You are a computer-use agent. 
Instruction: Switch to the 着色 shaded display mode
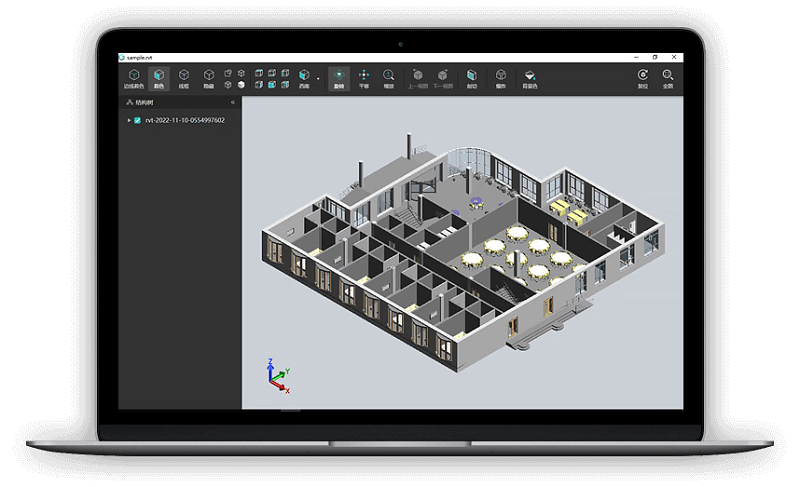(x=159, y=79)
